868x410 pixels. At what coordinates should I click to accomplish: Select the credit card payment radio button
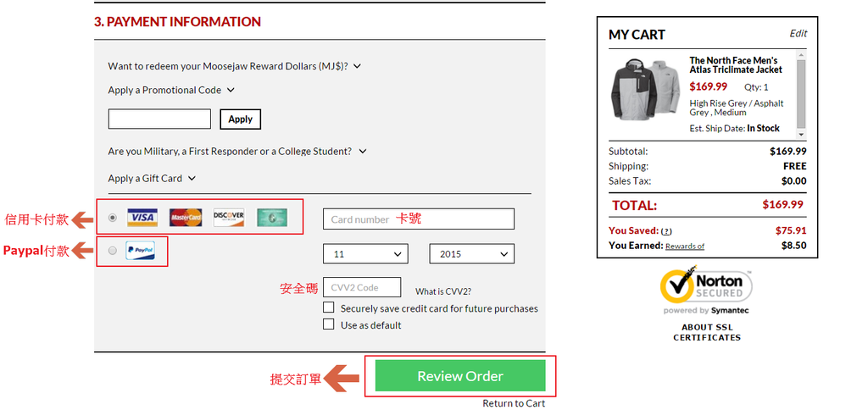coord(113,218)
